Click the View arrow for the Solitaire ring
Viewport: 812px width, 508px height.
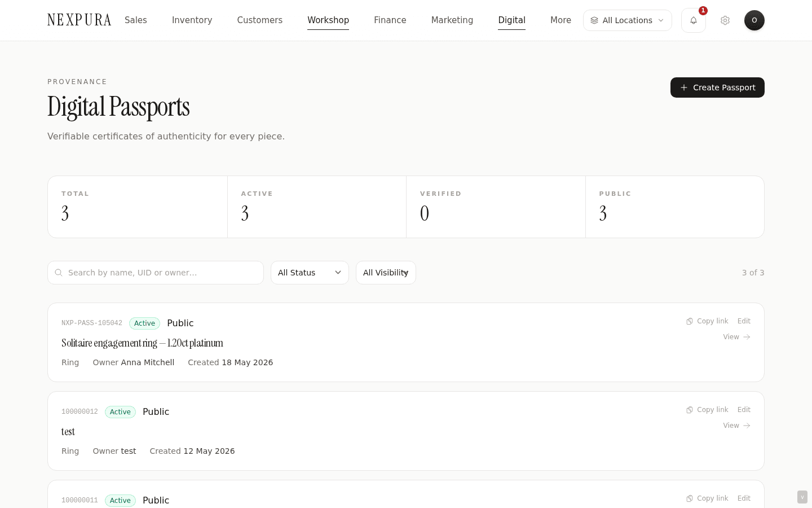tap(747, 337)
